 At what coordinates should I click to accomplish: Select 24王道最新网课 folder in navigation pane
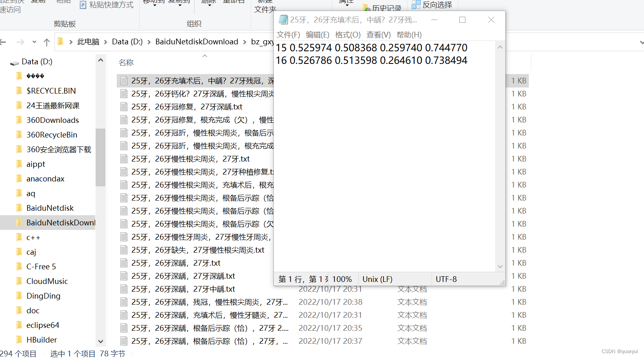point(53,105)
